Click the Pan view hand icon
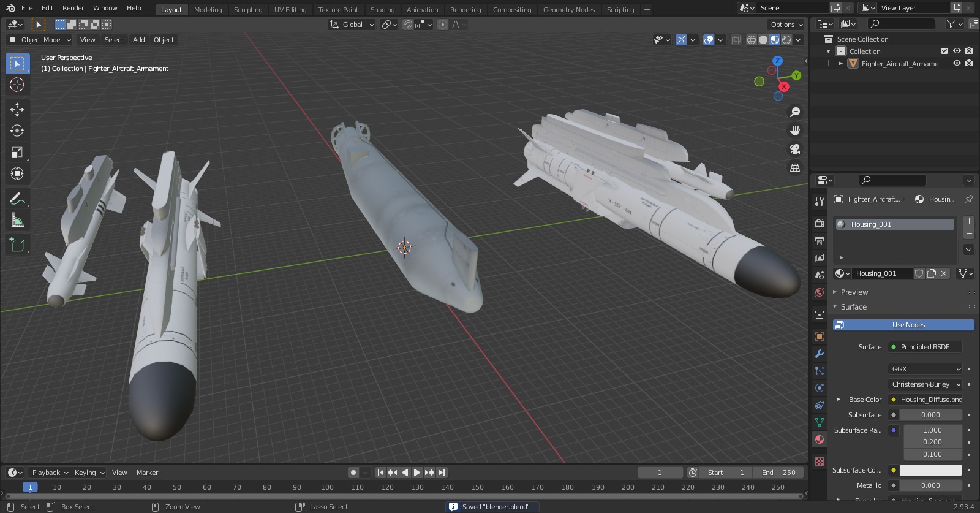 (795, 131)
